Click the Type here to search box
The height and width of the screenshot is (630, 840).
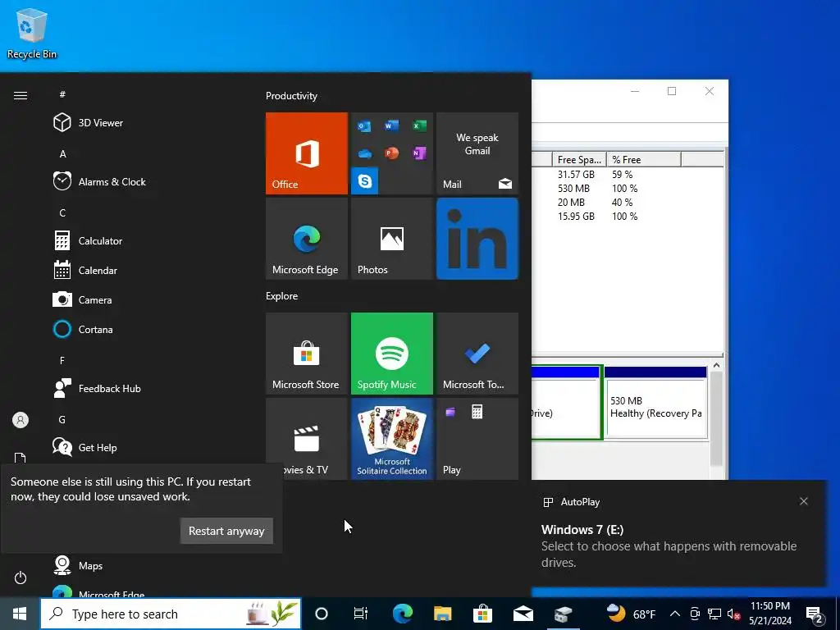click(171, 614)
